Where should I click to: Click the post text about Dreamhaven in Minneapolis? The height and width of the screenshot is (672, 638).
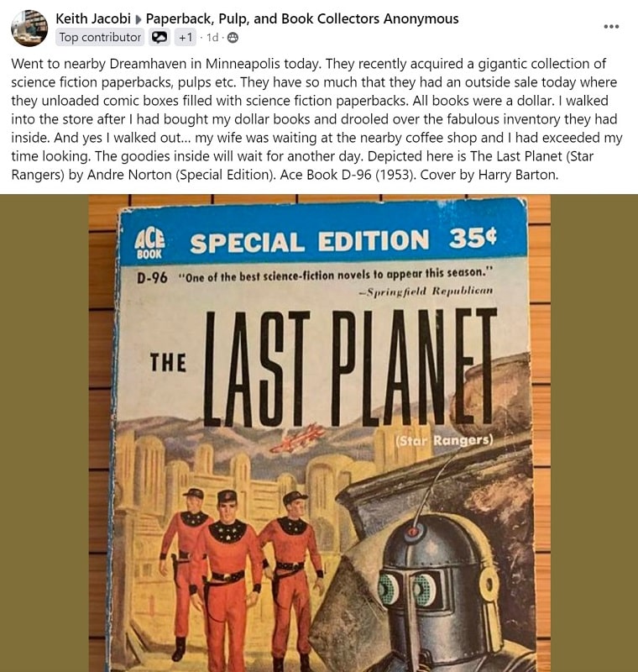316,119
